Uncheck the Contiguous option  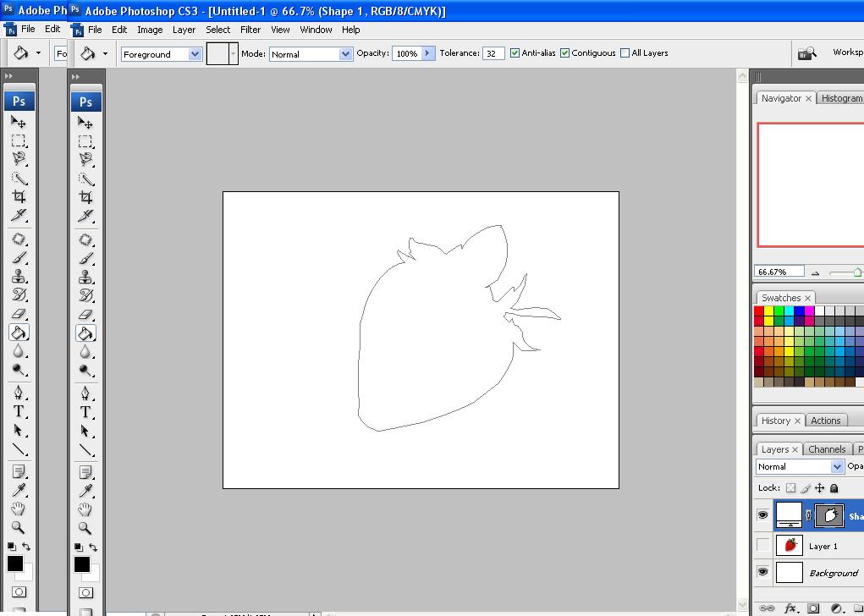(564, 52)
